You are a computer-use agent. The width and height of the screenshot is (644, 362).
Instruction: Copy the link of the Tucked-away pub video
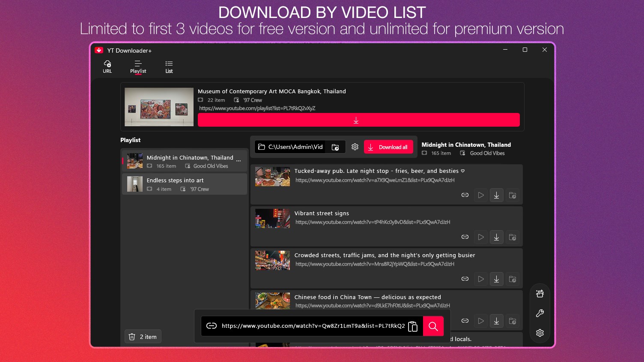465,195
